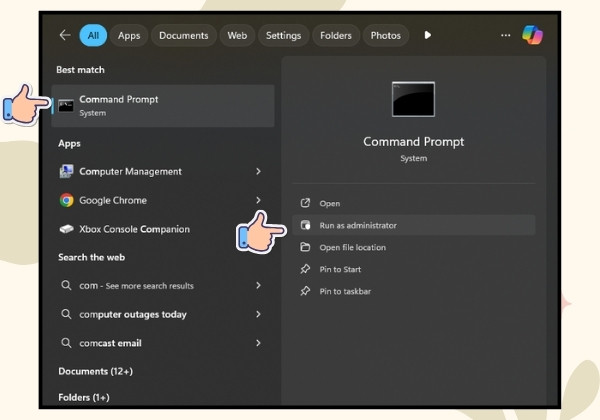Click 'com - See more search results'

(163, 285)
